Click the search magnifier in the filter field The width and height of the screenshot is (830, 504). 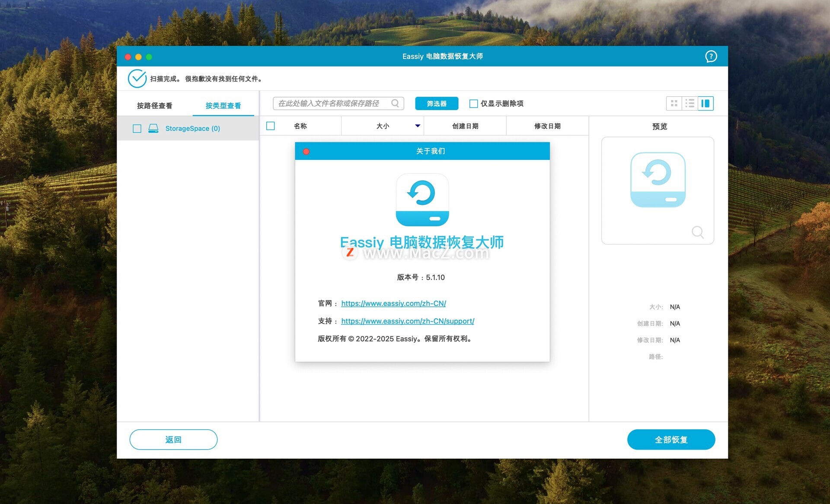[395, 103]
